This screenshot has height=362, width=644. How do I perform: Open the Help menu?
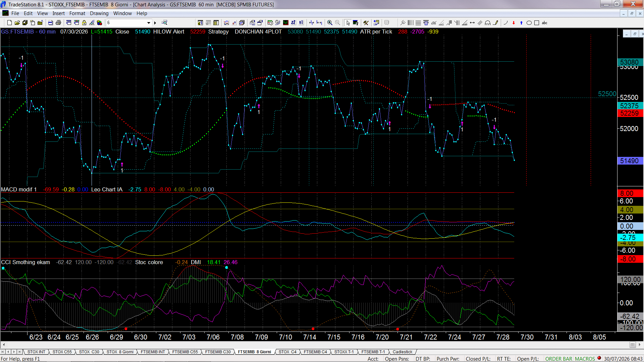pyautogui.click(x=142, y=13)
